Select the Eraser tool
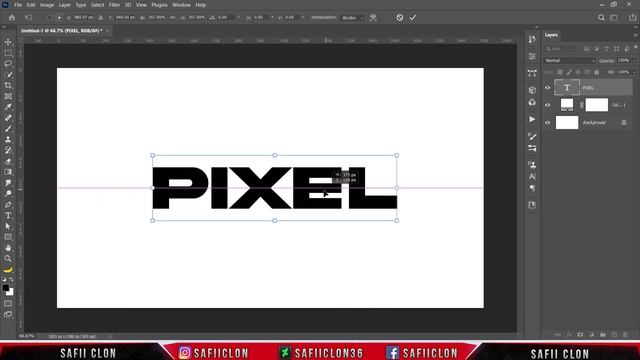This screenshot has height=360, width=640. tap(8, 161)
